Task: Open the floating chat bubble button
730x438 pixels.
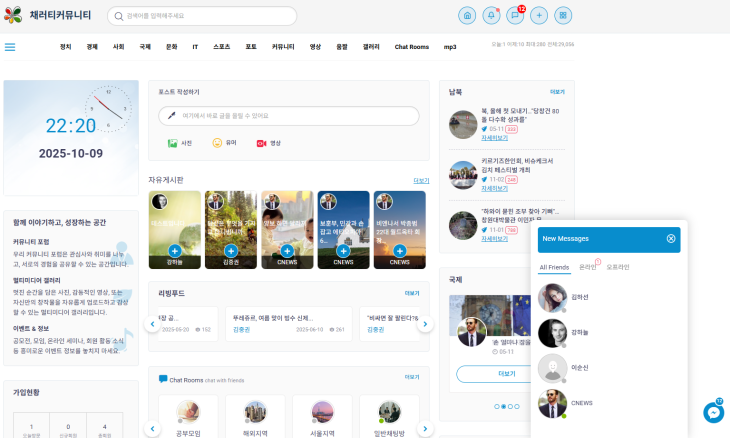Action: [x=713, y=412]
